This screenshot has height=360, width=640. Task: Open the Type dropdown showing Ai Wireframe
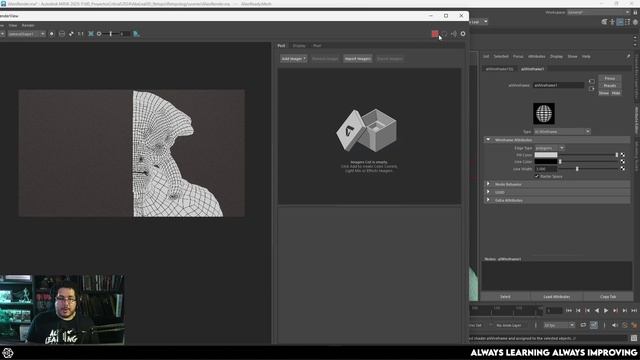click(562, 131)
